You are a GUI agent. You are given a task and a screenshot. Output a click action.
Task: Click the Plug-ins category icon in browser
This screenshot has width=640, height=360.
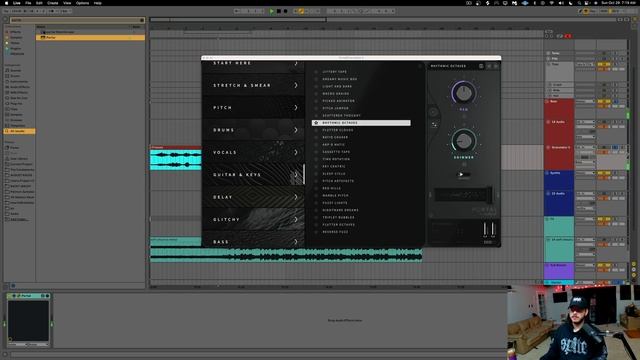(7, 104)
